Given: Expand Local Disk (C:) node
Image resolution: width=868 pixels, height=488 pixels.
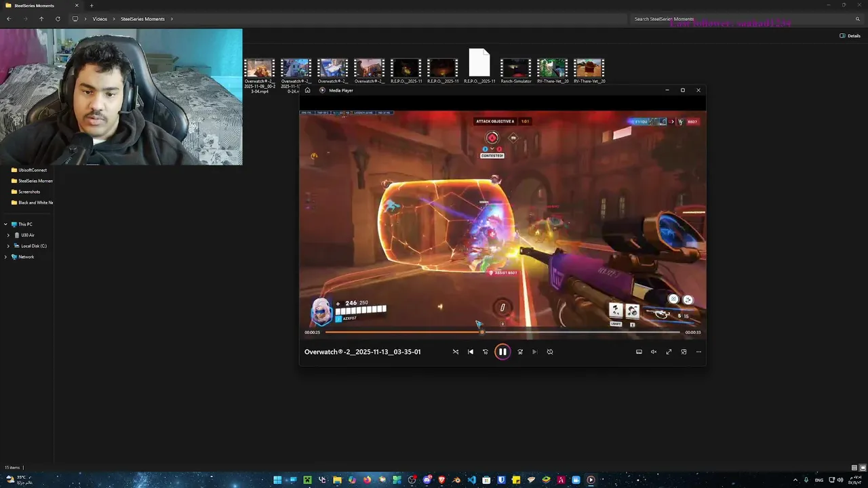Looking at the screenshot, I should (x=8, y=246).
